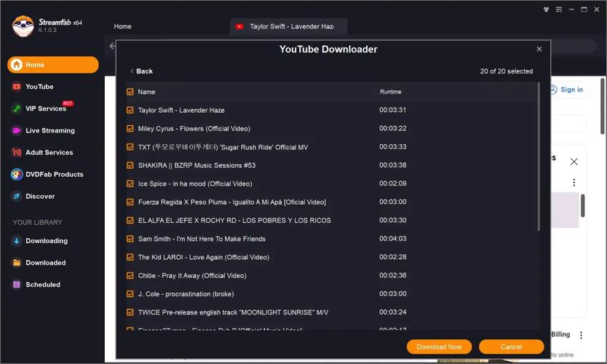Click the Downloaded folder icon
The width and height of the screenshot is (607, 364).
16,263
